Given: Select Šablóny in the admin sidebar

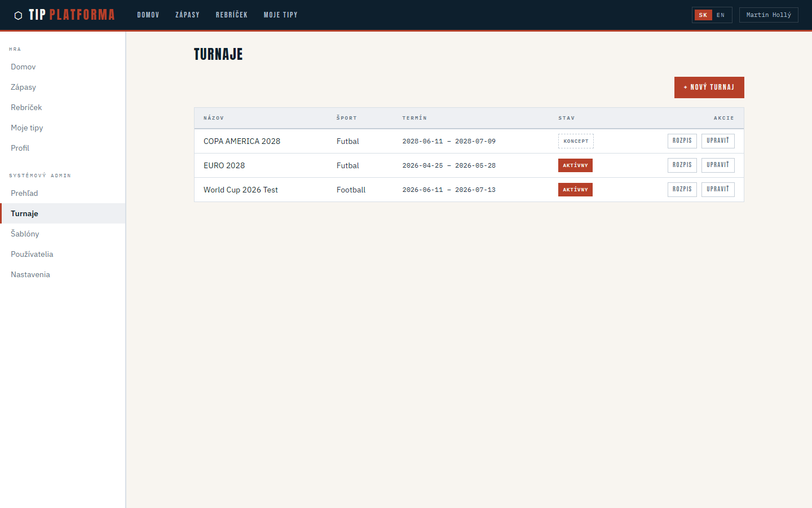Looking at the screenshot, I should point(25,234).
